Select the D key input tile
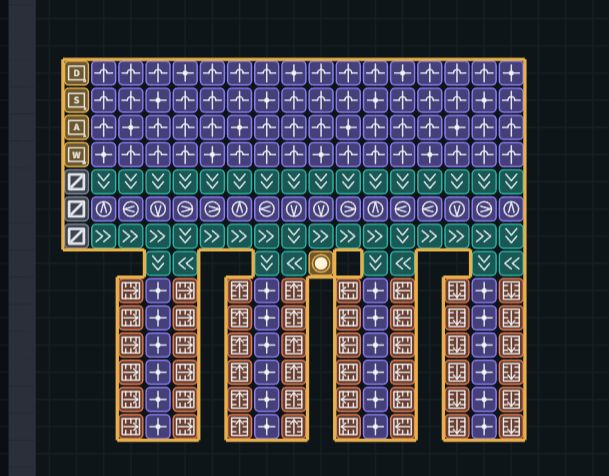 click(x=77, y=73)
